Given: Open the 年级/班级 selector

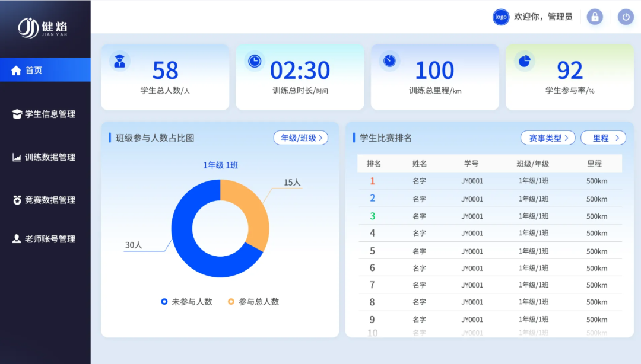Looking at the screenshot, I should 301,138.
